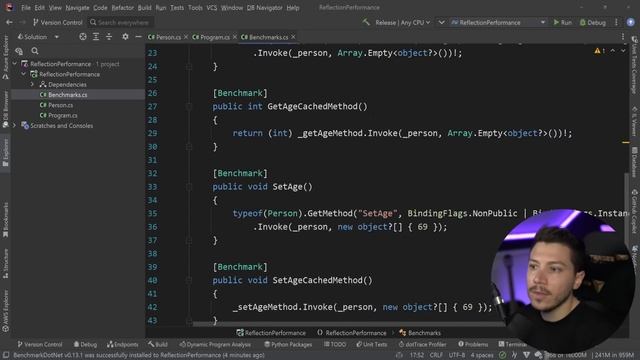Click the Build solution hammer icon
This screenshot has width=640, height=360.
366,22
